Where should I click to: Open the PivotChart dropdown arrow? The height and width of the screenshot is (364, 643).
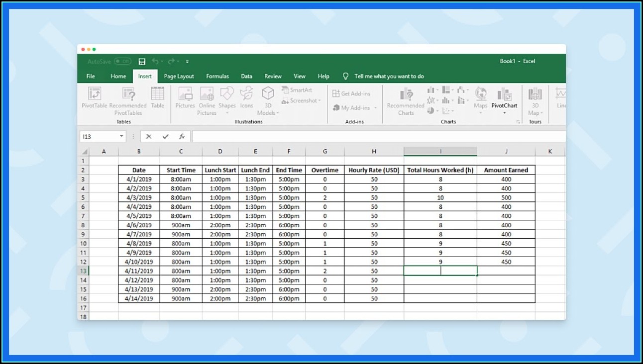504,113
